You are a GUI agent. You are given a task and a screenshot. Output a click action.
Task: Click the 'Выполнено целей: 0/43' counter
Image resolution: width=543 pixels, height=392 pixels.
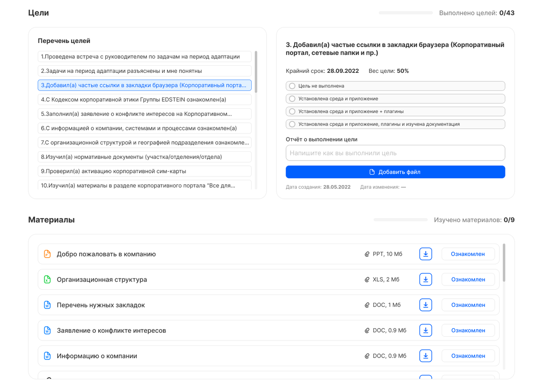pyautogui.click(x=476, y=13)
